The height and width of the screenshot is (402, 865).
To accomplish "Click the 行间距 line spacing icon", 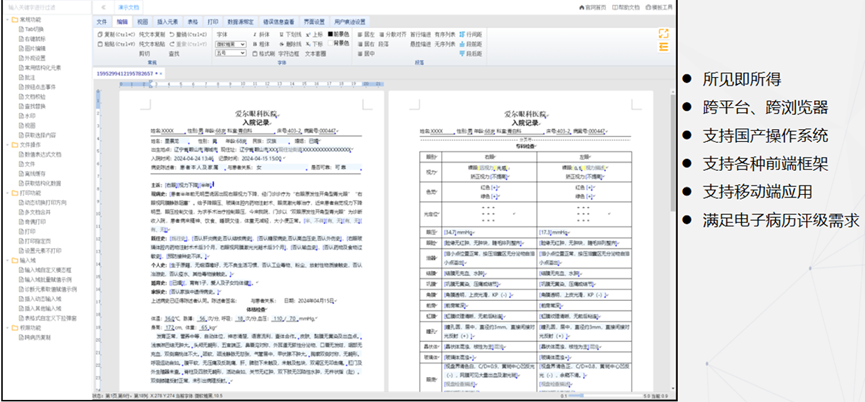I will (463, 36).
